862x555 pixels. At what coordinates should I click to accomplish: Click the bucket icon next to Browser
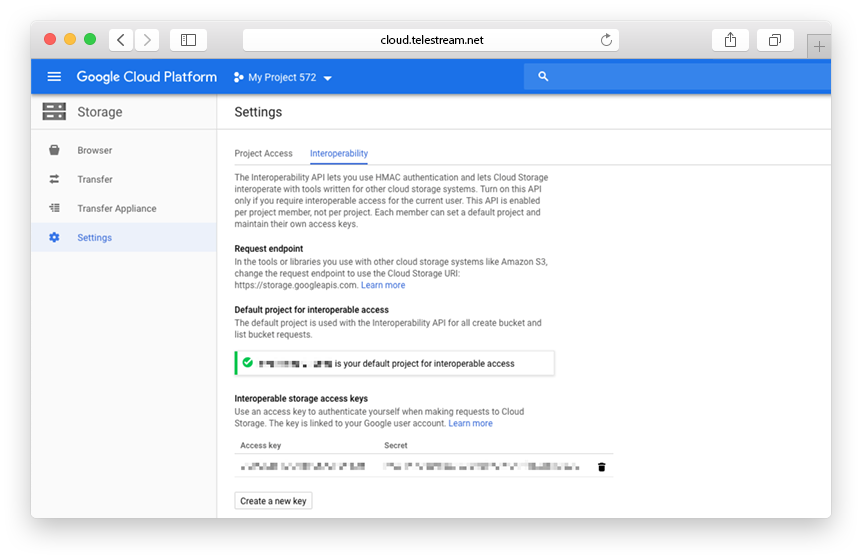pos(54,150)
